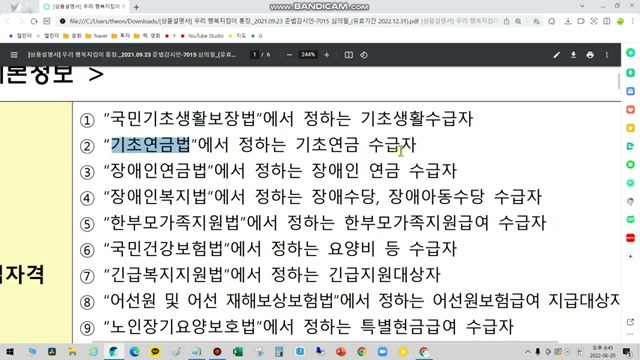Bookmark this page with star icon
This screenshot has width=640, height=360.
click(x=536, y=21)
